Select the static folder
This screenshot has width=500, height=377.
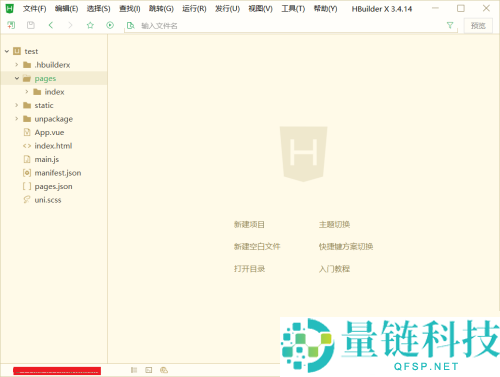[x=44, y=105]
